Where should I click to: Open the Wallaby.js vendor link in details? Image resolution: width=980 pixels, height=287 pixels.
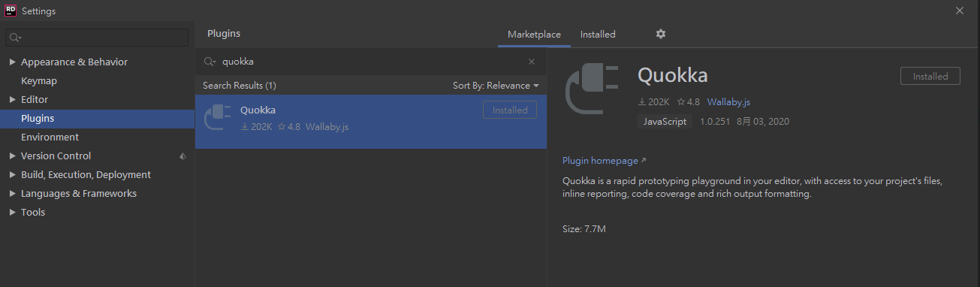point(728,102)
